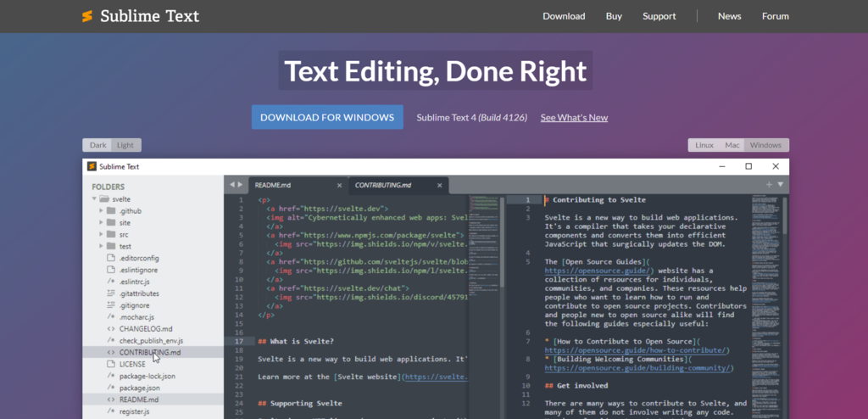
Task: Switch screenshot theme to Light
Action: coord(125,145)
